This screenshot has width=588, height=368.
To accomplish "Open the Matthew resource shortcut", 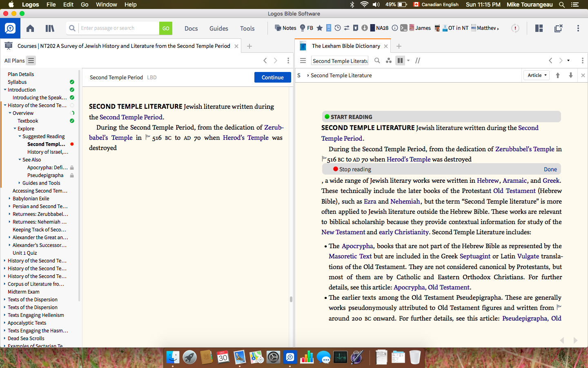I will (484, 28).
